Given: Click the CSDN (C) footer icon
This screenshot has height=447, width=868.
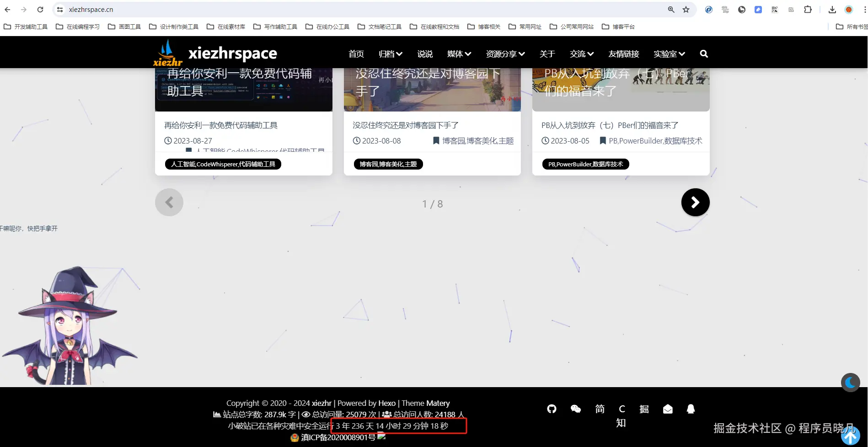Looking at the screenshot, I should pos(622,409).
